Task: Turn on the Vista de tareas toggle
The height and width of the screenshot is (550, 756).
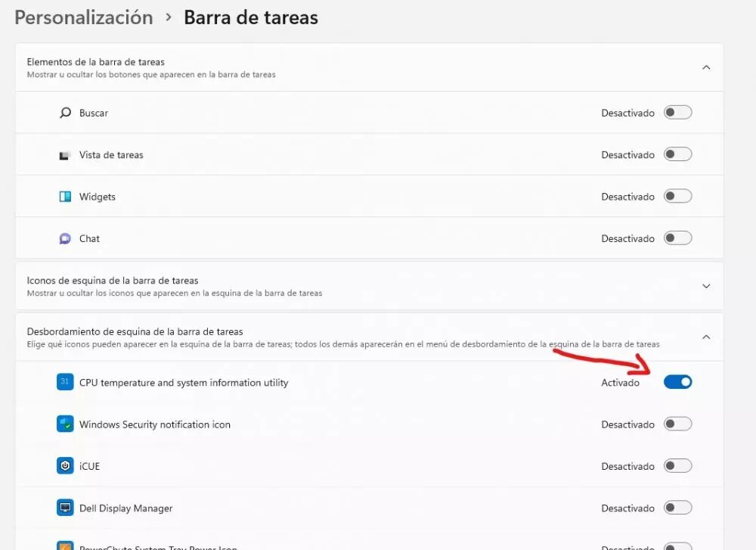Action: [677, 154]
